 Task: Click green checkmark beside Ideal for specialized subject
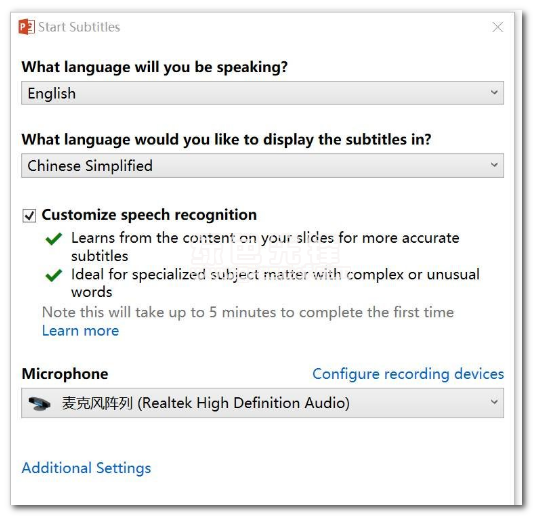coord(53,275)
